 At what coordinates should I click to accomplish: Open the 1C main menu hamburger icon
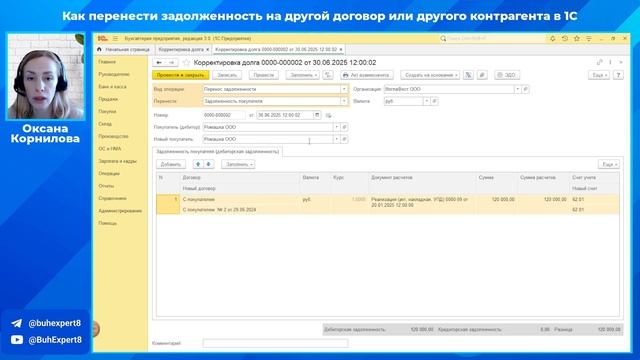tap(115, 38)
